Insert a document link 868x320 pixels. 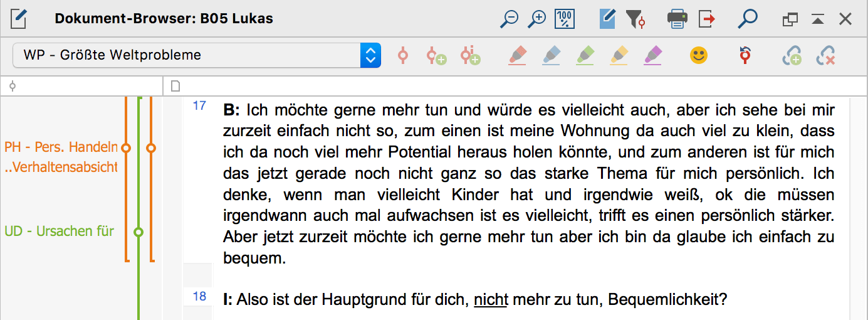792,56
